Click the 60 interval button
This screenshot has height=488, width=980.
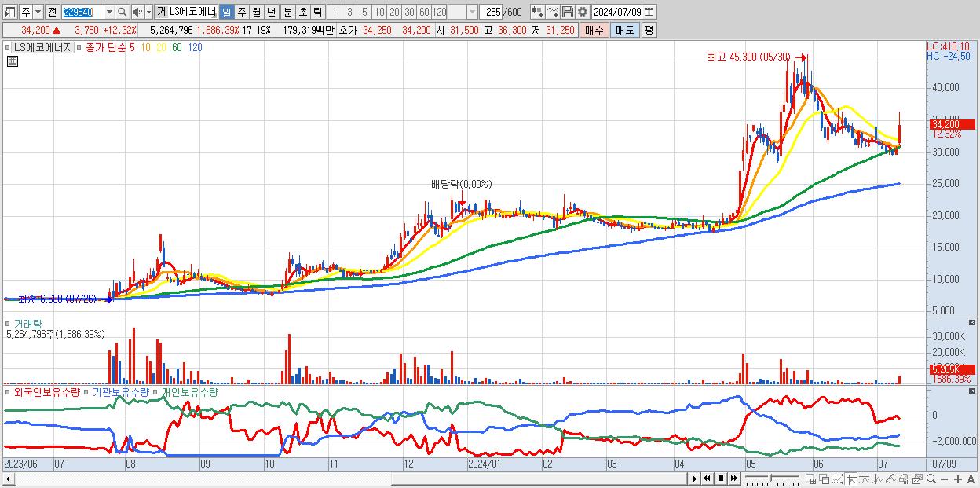[x=424, y=12]
